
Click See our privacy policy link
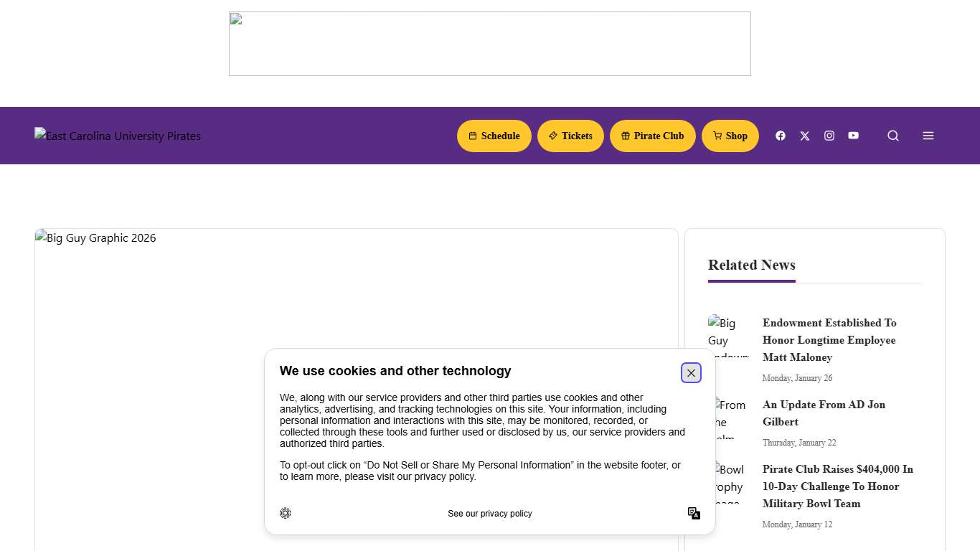click(x=490, y=514)
